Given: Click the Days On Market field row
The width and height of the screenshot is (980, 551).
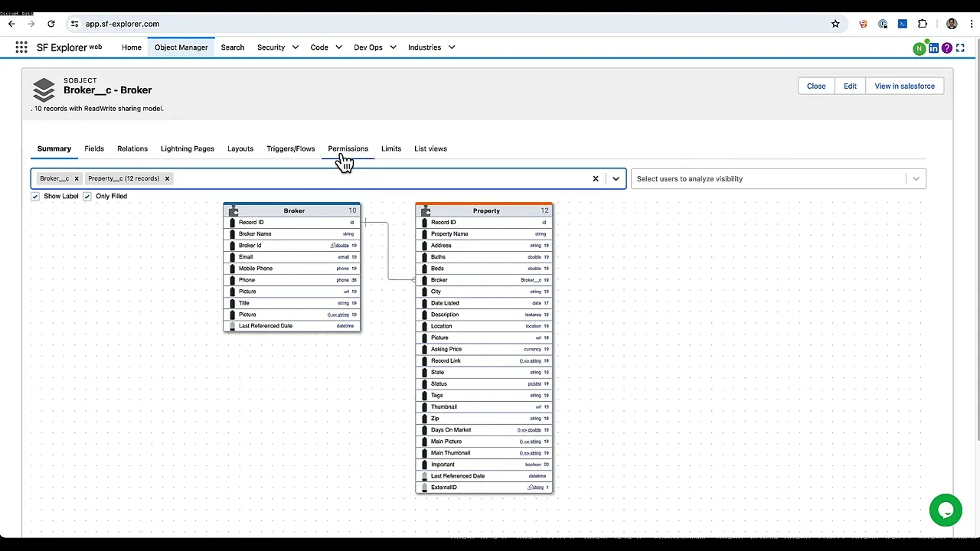Looking at the screenshot, I should [484, 430].
